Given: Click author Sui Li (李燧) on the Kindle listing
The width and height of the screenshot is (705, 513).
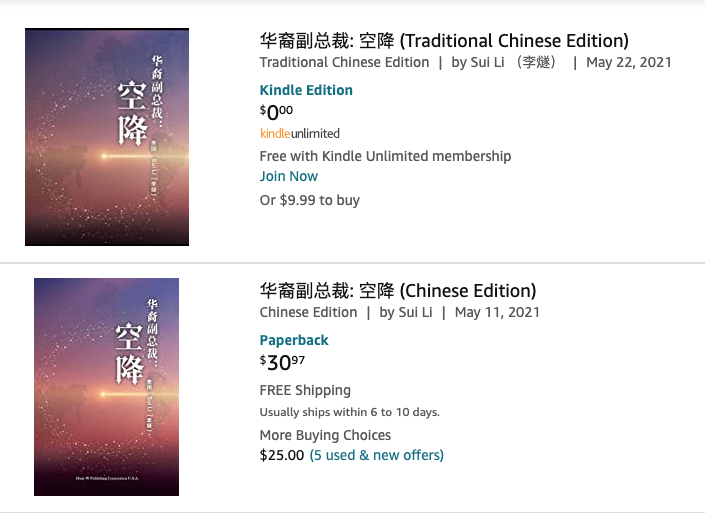Looking at the screenshot, I should point(513,62).
